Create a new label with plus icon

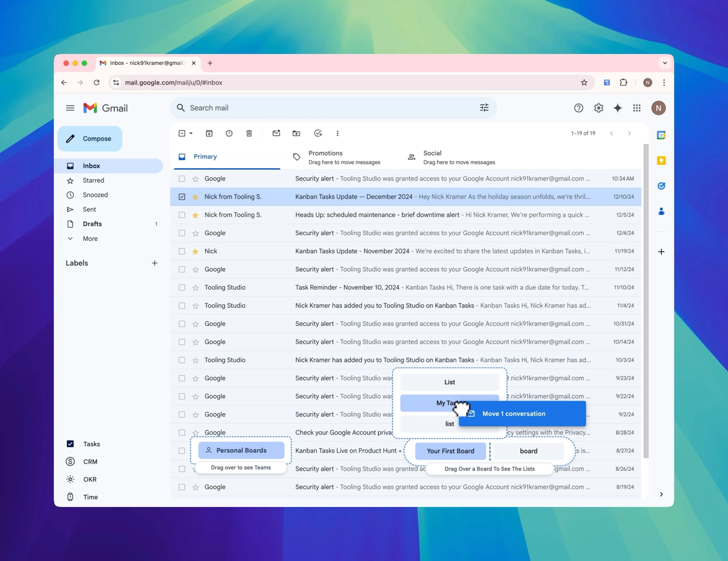[155, 263]
